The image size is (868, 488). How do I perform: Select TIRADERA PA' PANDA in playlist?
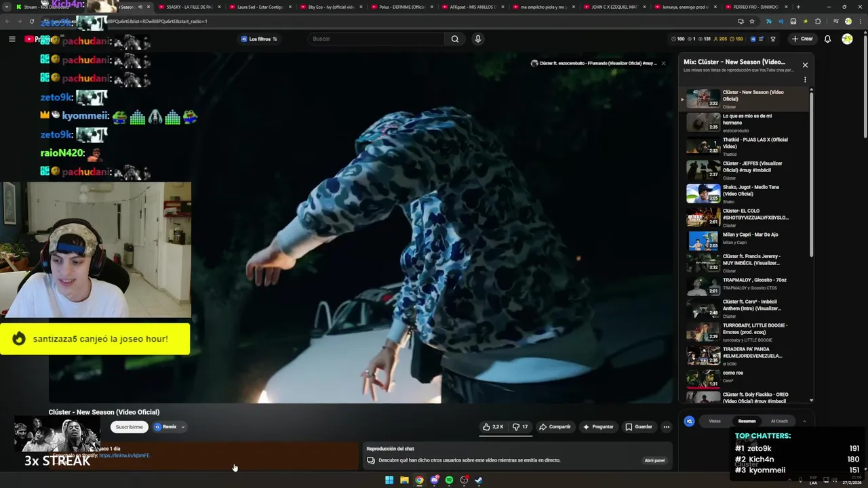(746, 356)
